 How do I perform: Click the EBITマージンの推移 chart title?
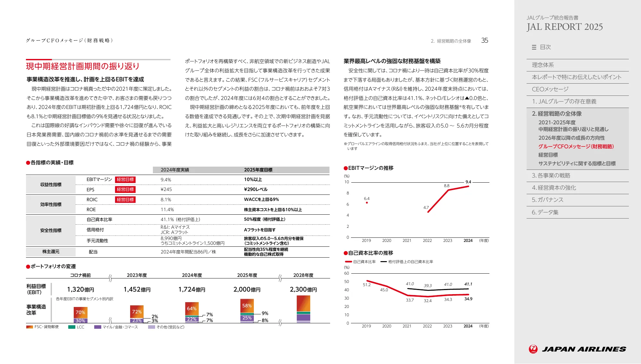click(371, 168)
